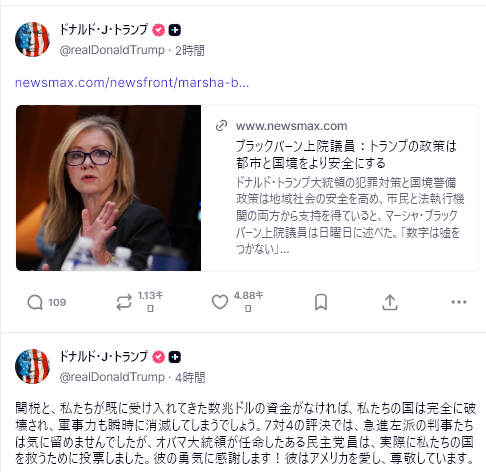Share the first post via upload icon
486x472 pixels.
(x=390, y=302)
